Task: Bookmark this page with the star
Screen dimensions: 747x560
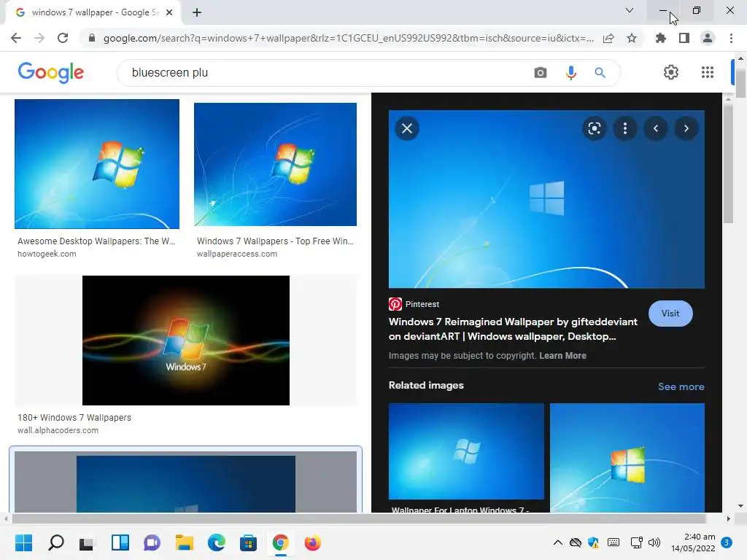Action: [x=632, y=38]
